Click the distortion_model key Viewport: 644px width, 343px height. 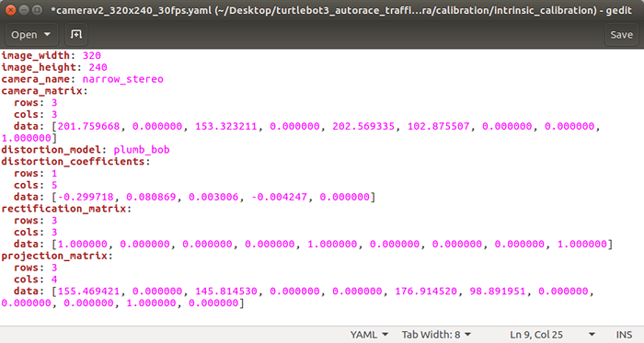coord(52,149)
